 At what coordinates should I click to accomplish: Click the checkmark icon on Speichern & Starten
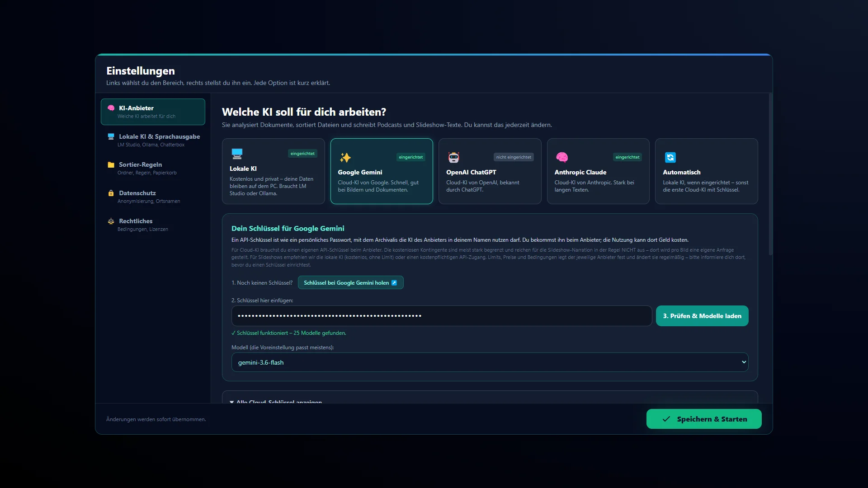(x=666, y=419)
